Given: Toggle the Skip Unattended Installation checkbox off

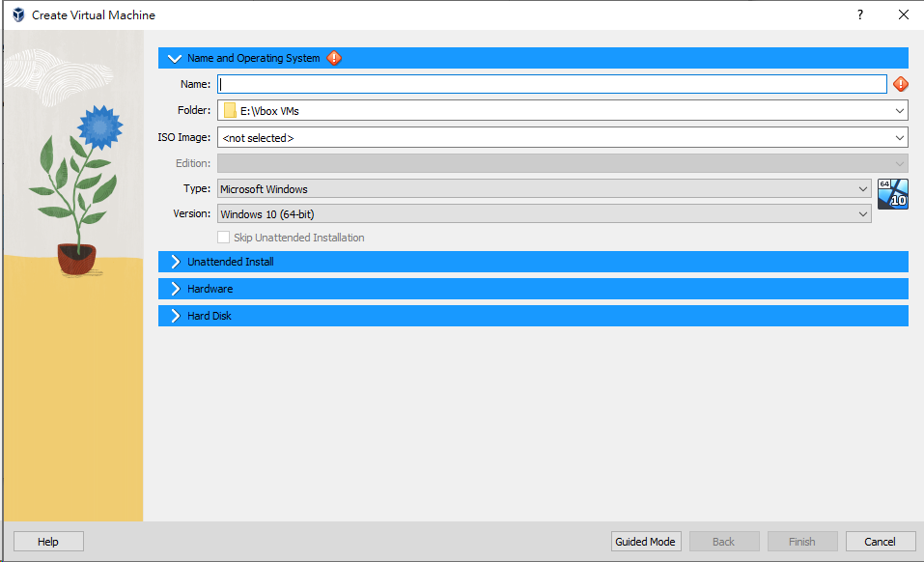Looking at the screenshot, I should pos(223,237).
